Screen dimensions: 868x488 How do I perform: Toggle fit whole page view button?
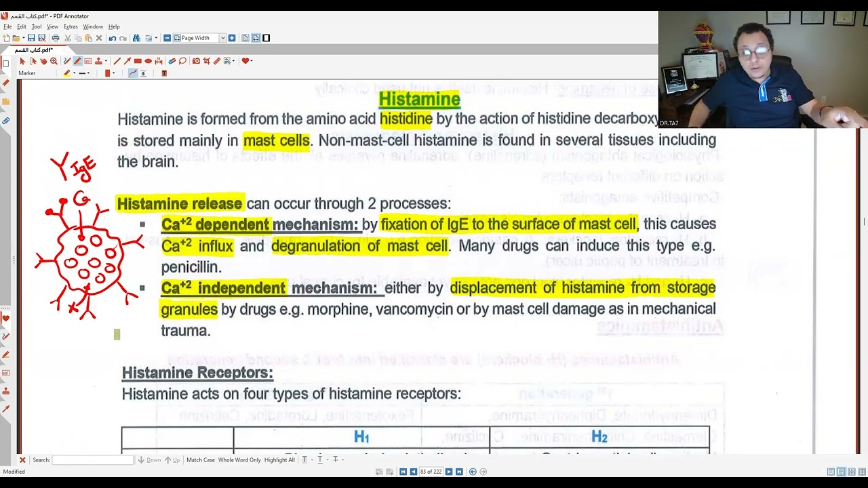click(x=245, y=38)
